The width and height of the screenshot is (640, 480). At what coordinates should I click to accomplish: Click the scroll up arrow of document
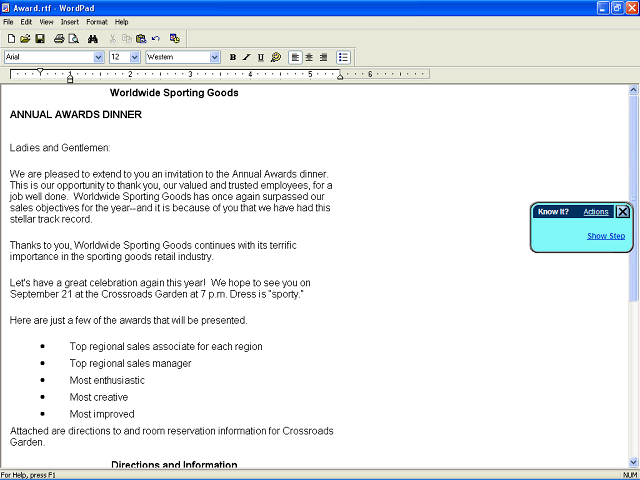coord(633,89)
